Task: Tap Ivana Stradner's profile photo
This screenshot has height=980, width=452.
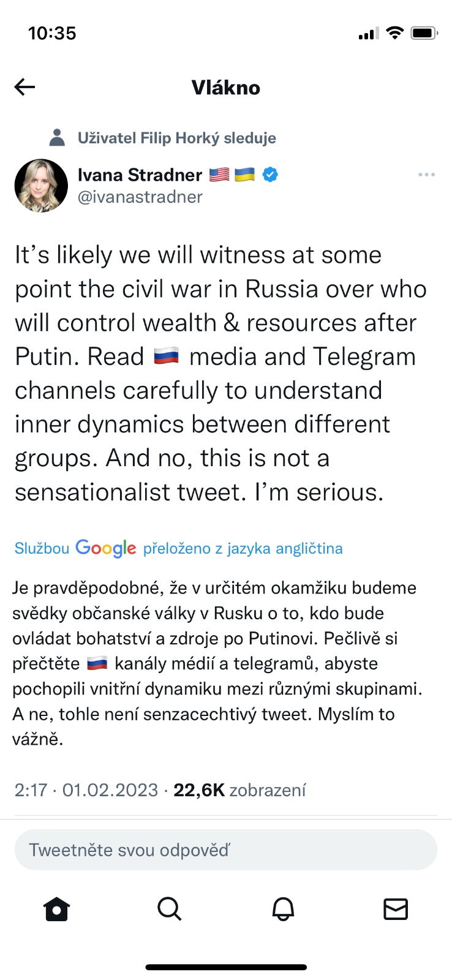Action: [41, 186]
